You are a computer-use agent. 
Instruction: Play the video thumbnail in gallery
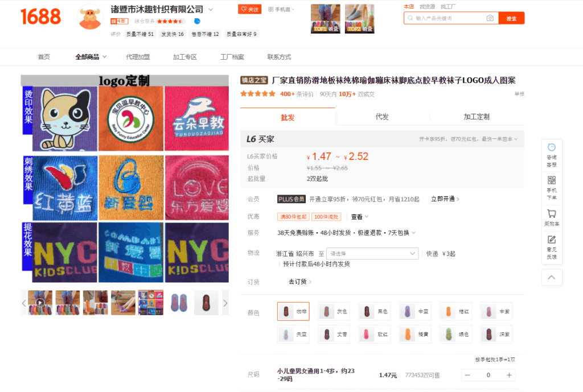coord(40,303)
